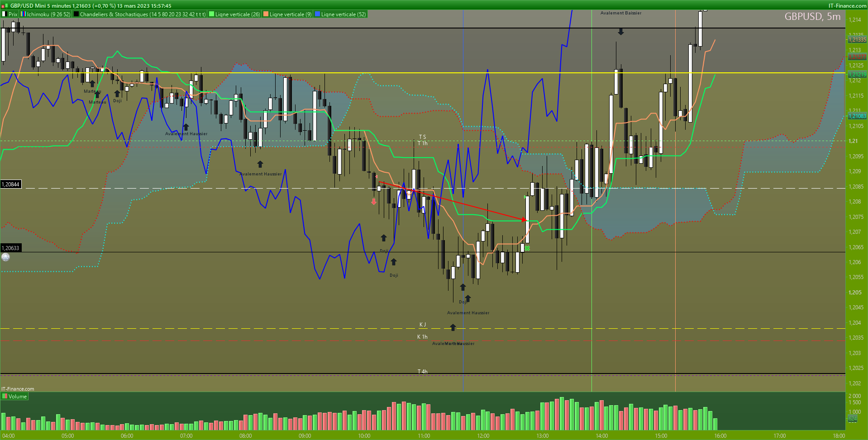868x440 pixels.
Task: Click the GBP/USD Mini 5 minutes title text
Action: (x=41, y=6)
